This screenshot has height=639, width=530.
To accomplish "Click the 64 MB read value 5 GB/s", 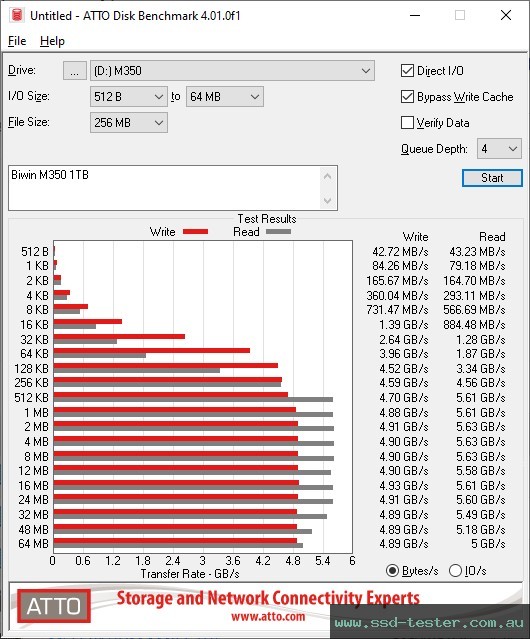I will (488, 544).
